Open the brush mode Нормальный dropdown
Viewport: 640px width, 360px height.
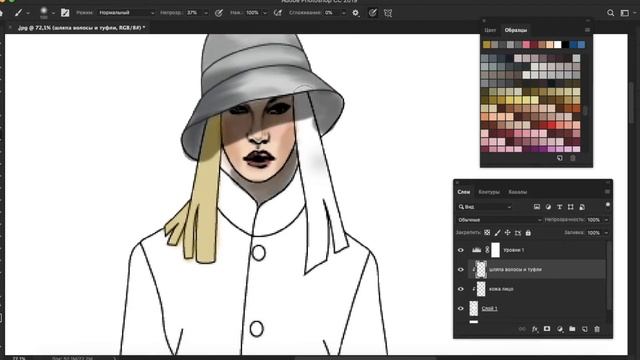[127, 13]
